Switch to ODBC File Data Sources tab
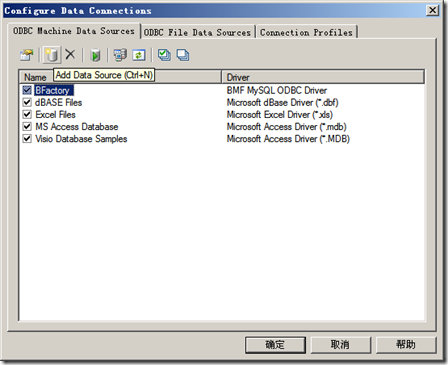 pos(197,32)
